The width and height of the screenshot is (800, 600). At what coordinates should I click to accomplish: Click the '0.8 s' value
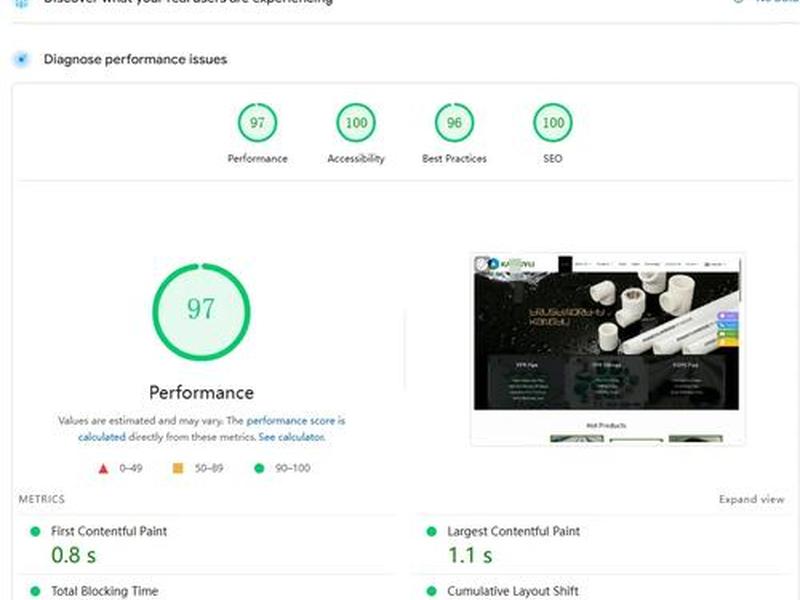point(73,555)
